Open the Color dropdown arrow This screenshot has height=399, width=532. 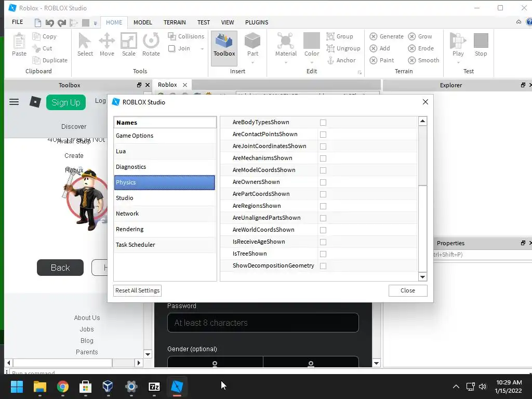coord(312,62)
